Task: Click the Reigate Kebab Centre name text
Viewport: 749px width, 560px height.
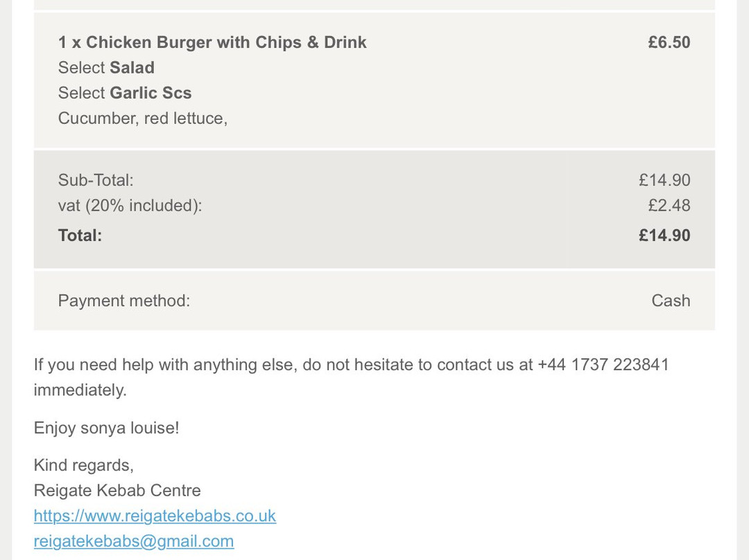Action: click(117, 491)
